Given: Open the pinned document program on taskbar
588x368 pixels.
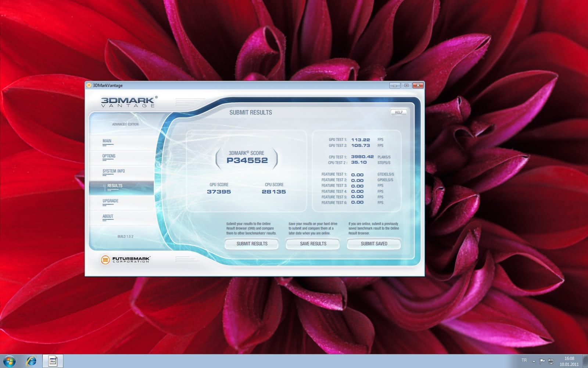Looking at the screenshot, I should point(53,361).
